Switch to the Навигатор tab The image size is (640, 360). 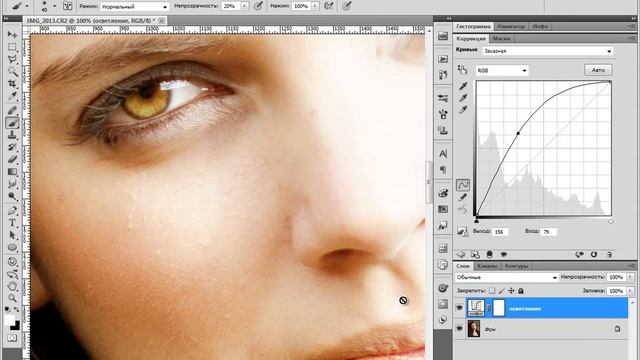coord(511,26)
